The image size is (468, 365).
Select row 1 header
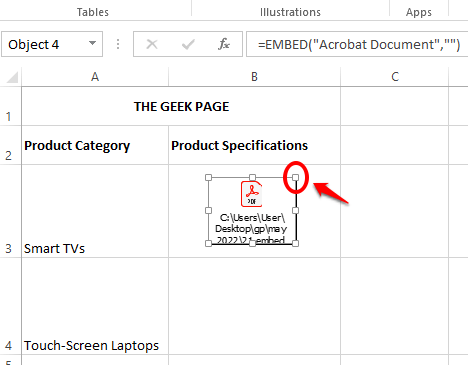coord(10,106)
